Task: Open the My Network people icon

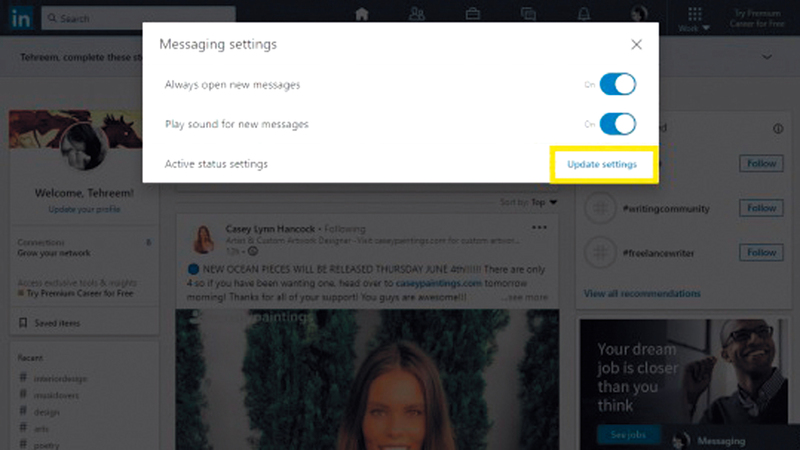Action: point(417,14)
